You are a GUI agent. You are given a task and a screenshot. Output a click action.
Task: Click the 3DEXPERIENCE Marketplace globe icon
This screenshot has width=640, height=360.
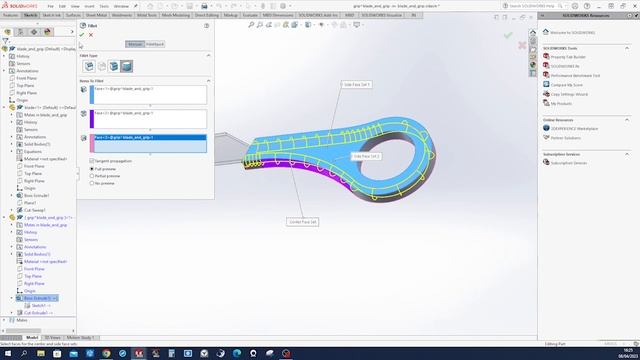[x=546, y=128]
